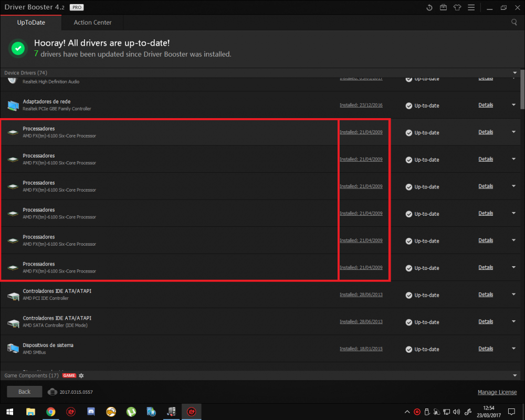The image size is (525, 420).
Task: Click the Device Drivers (74) header label
Action: 26,72
